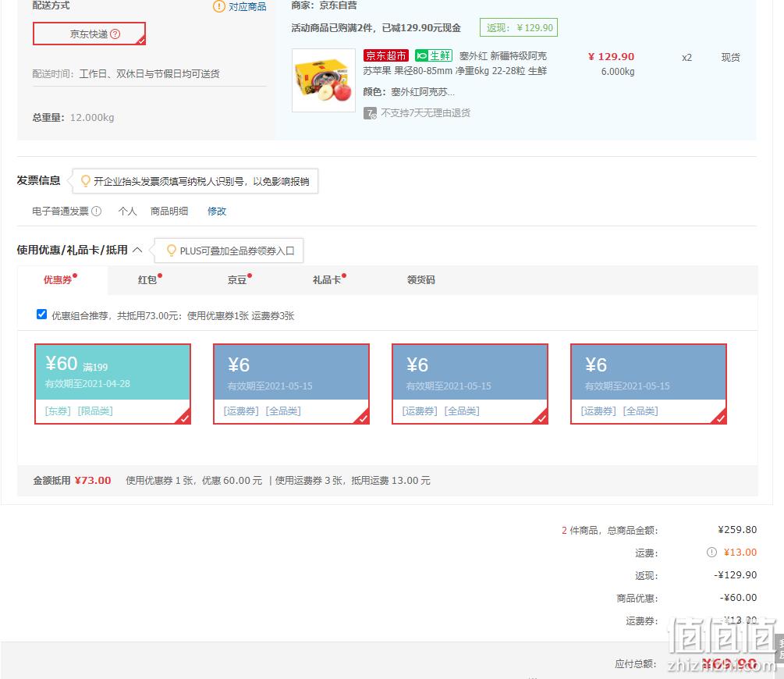Collapse the 使用优惠/礼品卡/抵用 section
The height and width of the screenshot is (679, 784).
pos(137,250)
